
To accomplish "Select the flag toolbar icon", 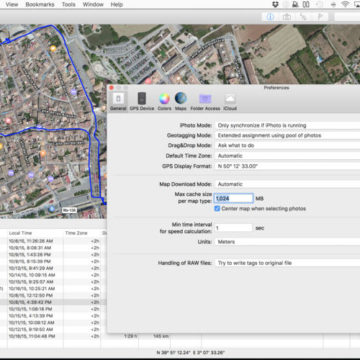I will point(320,17).
